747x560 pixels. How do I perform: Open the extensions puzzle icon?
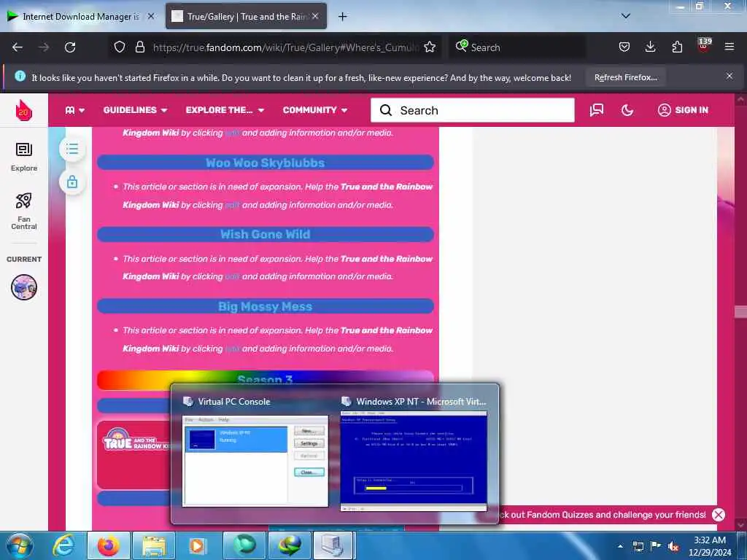click(677, 47)
